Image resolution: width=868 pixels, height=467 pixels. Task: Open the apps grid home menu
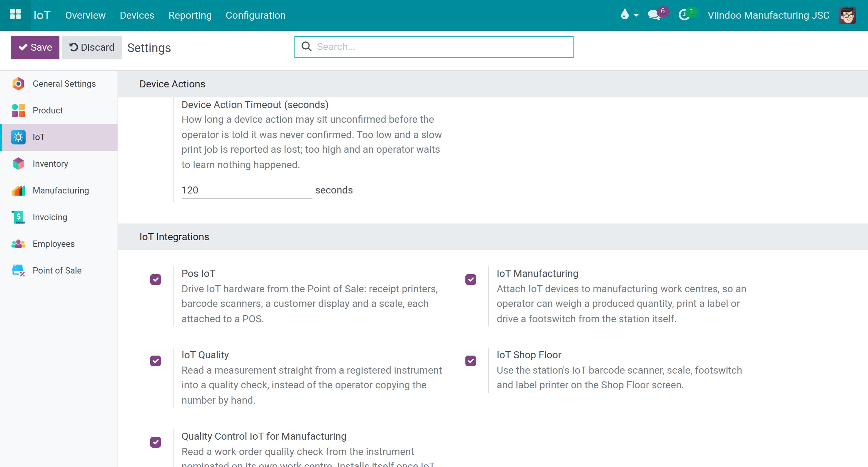[x=15, y=15]
